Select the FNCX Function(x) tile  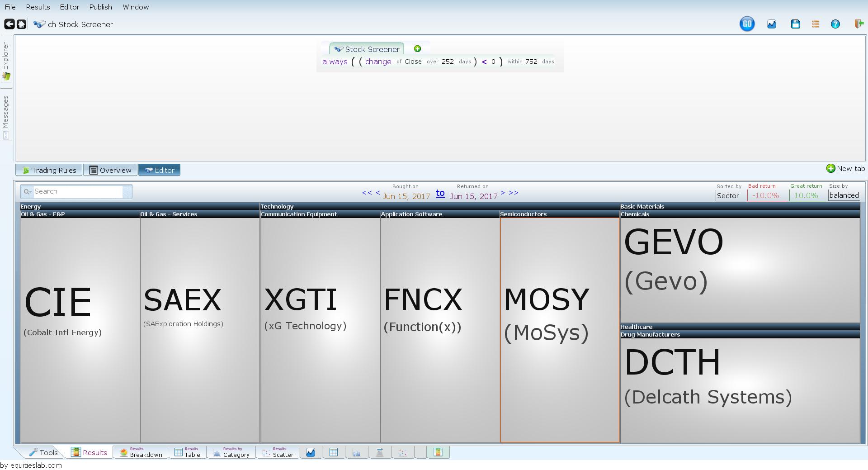point(440,330)
